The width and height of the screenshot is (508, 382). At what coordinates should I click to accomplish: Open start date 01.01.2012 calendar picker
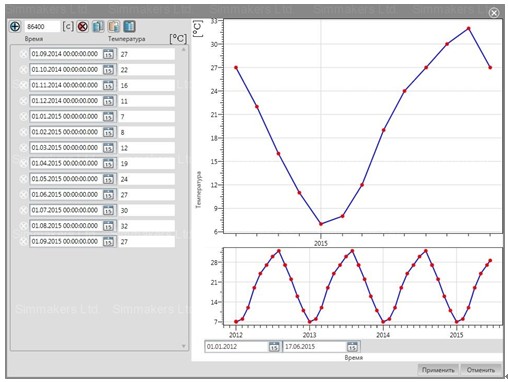point(274,347)
